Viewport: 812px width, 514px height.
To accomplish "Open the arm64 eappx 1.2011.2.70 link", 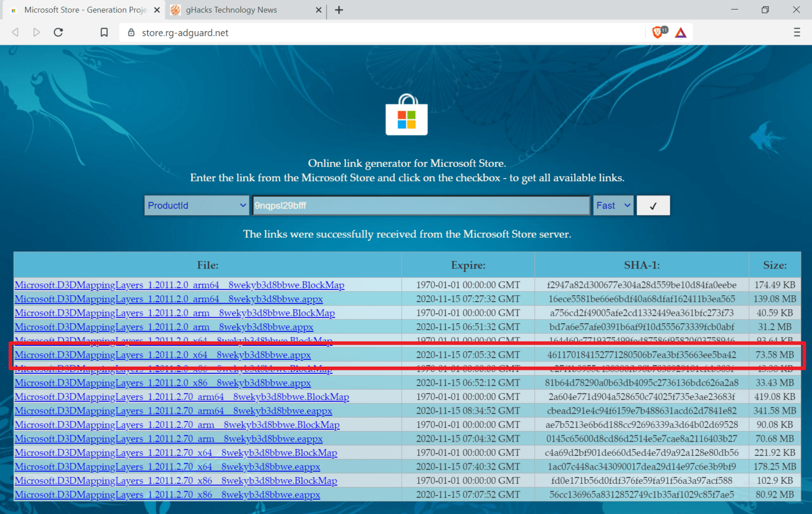I will click(173, 410).
